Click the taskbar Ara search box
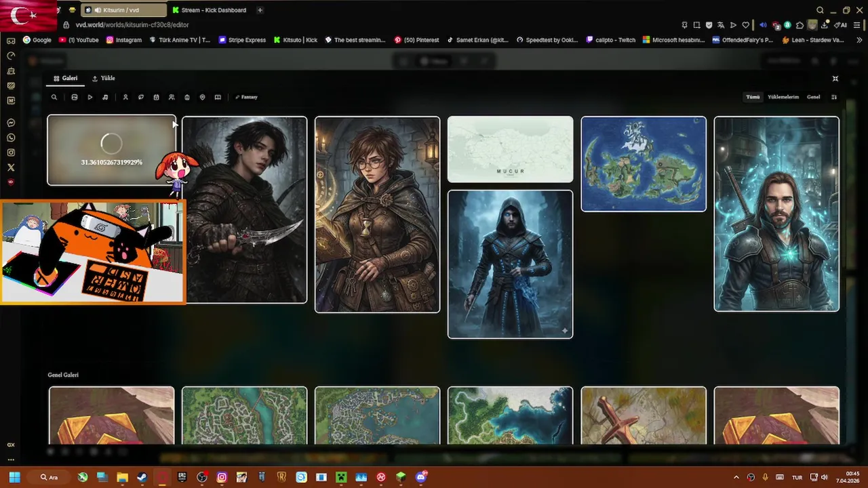 coord(50,477)
